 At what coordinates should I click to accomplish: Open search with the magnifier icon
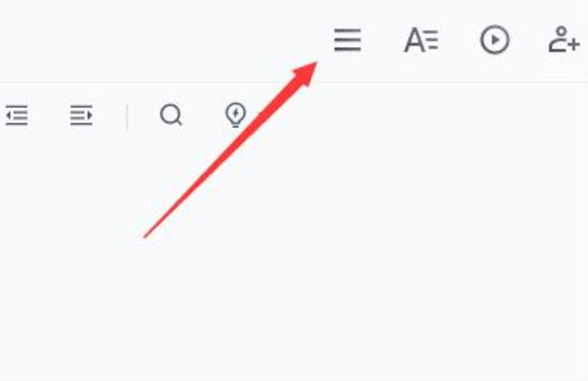pyautogui.click(x=171, y=115)
